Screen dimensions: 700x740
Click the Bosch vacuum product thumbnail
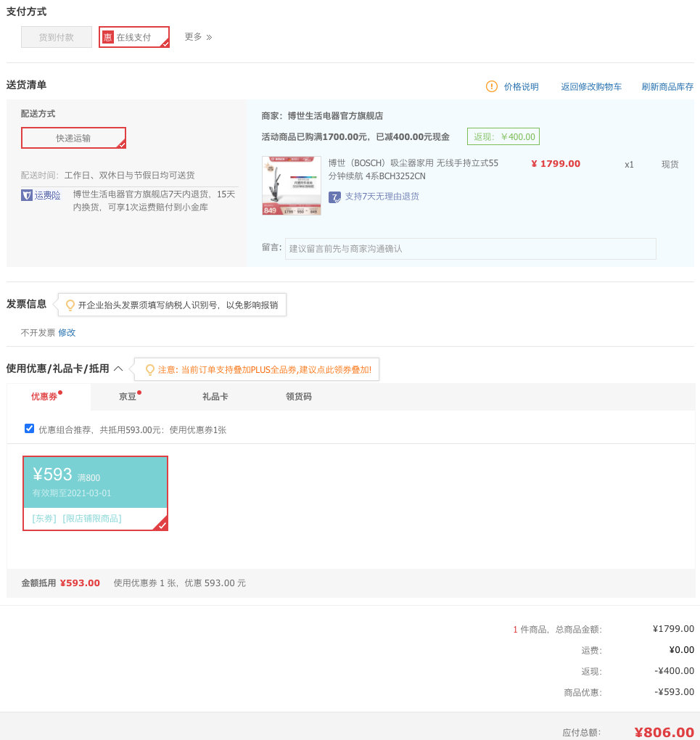pos(292,186)
